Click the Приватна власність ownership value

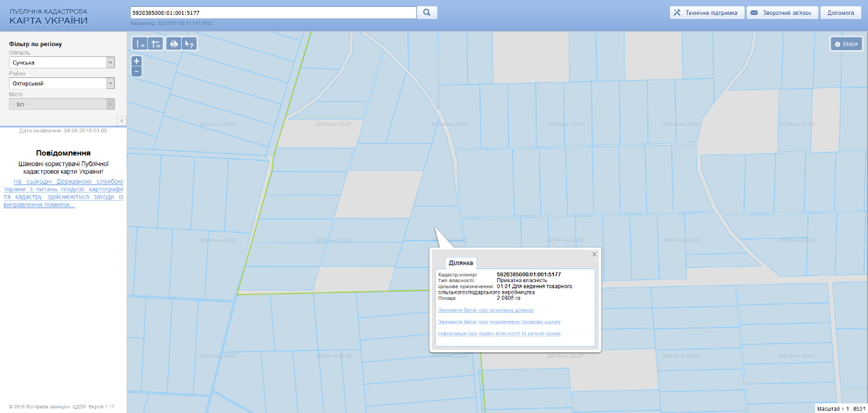522,280
